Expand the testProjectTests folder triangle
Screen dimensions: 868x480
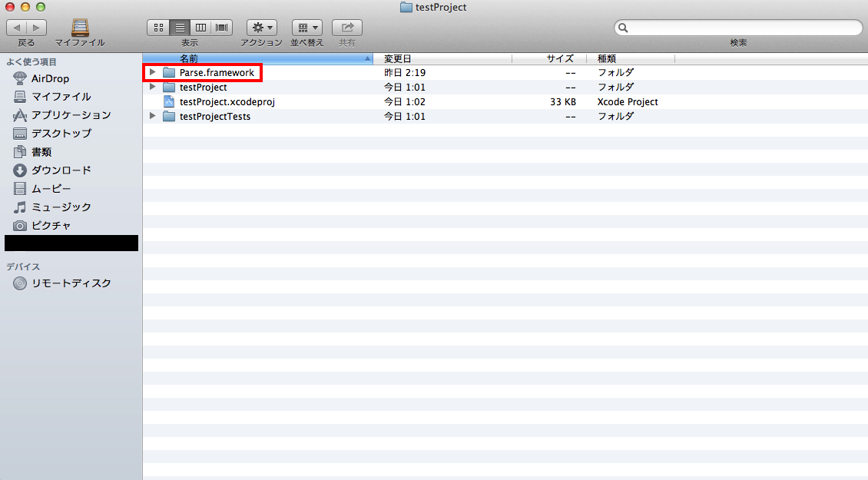click(x=153, y=116)
